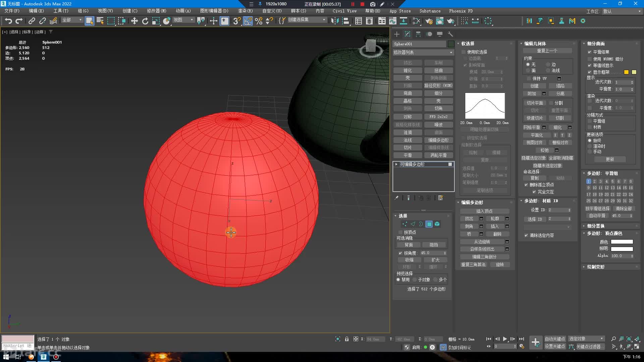Open the Create panel plus tab
Viewport: 644px width, 362px height.
tap(397, 34)
